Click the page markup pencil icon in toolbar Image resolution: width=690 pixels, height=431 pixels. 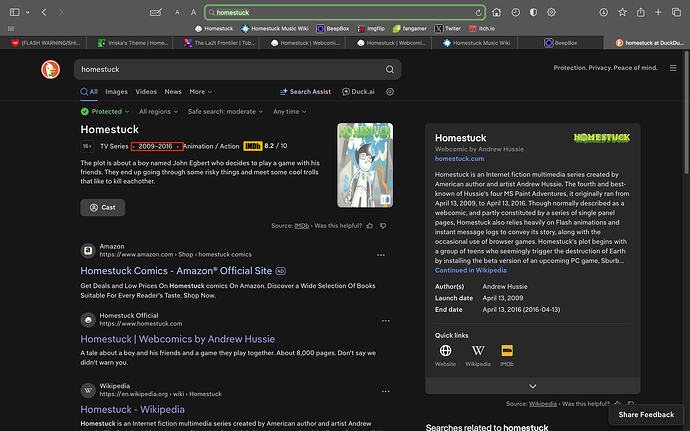(156, 12)
